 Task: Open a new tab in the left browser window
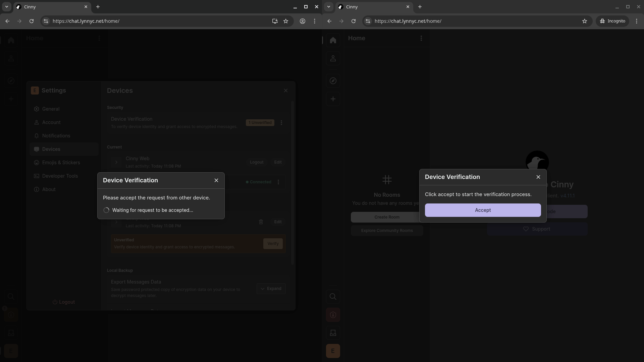point(98,7)
